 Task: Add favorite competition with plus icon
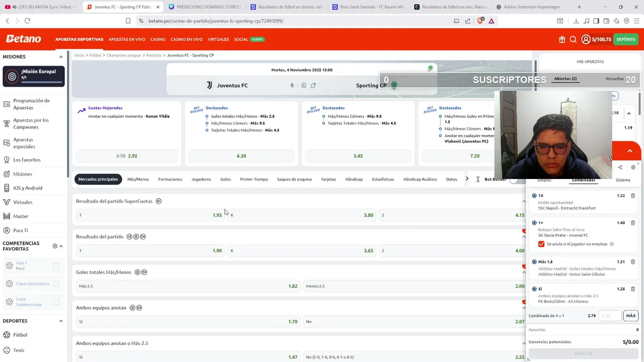55,246
